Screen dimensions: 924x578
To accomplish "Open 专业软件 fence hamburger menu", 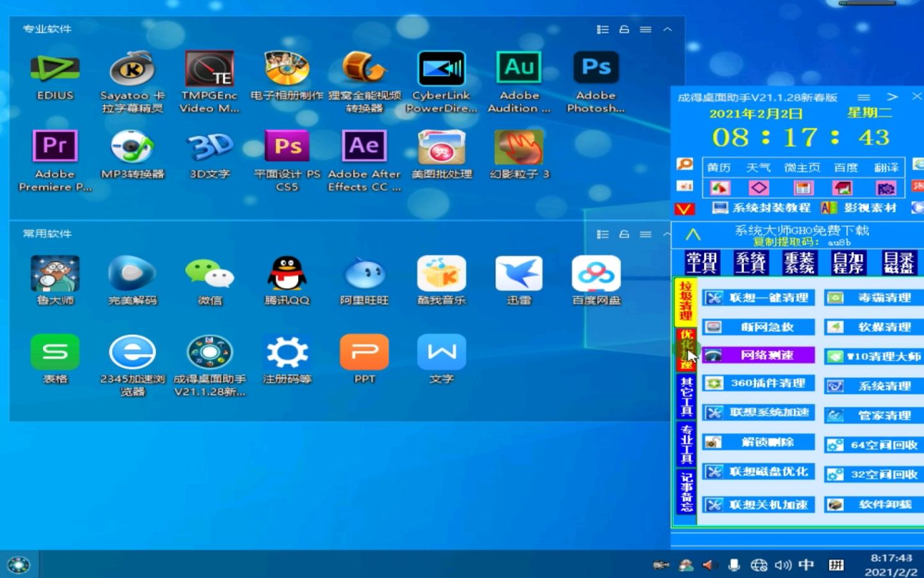I will tap(646, 30).
